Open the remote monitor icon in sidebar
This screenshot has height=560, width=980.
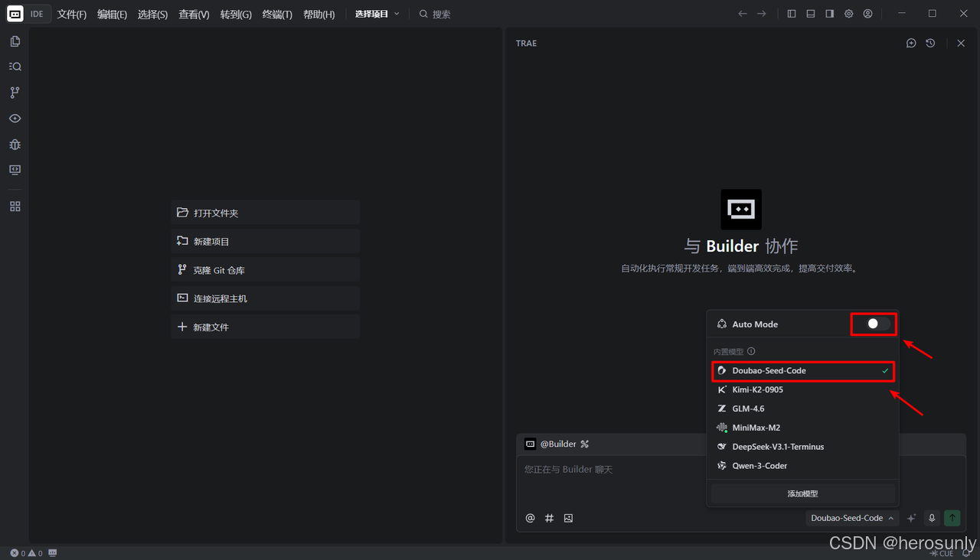15,170
